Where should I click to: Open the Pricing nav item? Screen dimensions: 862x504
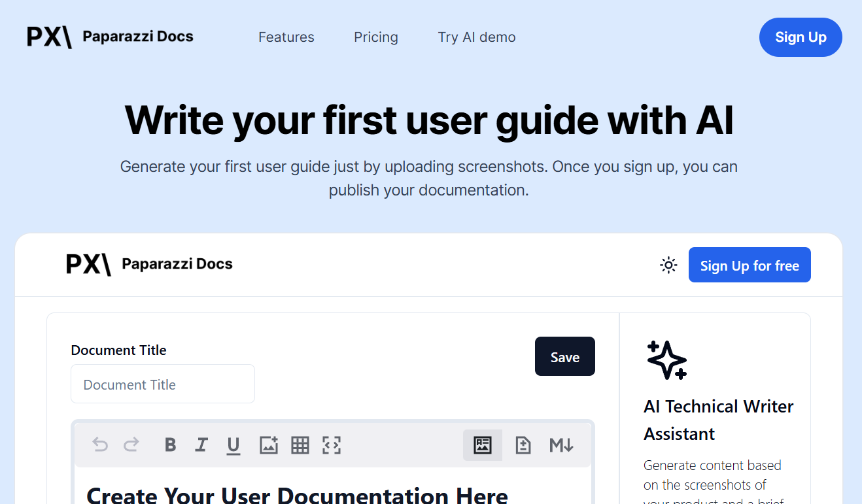pos(376,37)
